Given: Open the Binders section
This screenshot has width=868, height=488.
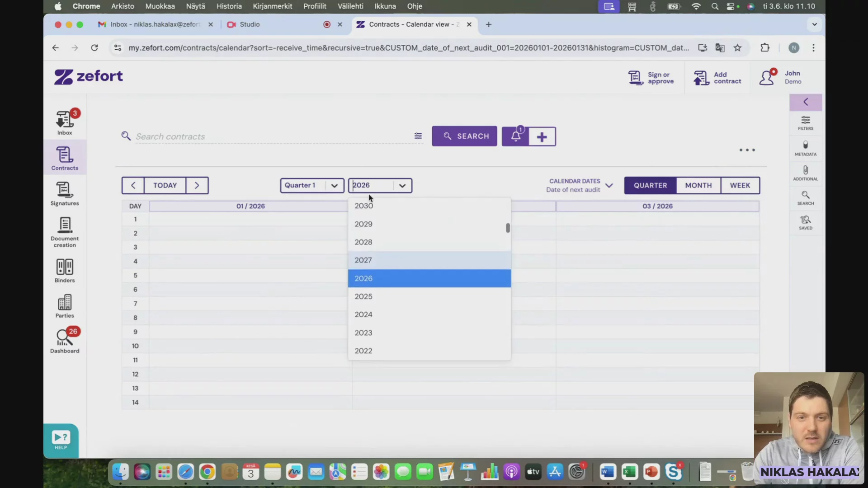Looking at the screenshot, I should (x=65, y=271).
